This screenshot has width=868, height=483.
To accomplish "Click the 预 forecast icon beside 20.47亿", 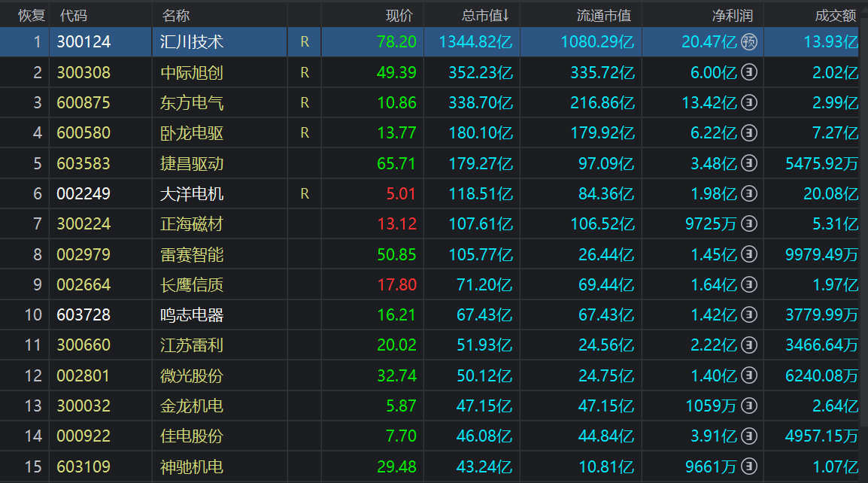I will tap(749, 42).
